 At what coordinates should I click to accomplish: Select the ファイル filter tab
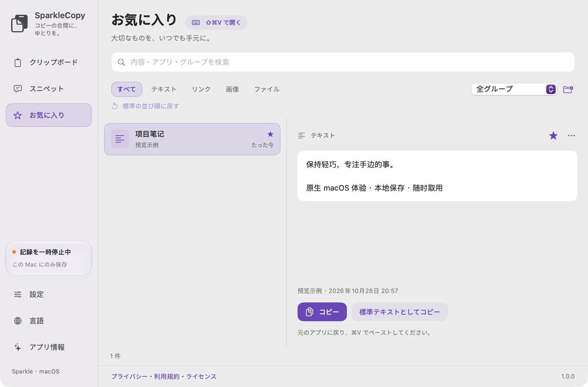click(267, 89)
